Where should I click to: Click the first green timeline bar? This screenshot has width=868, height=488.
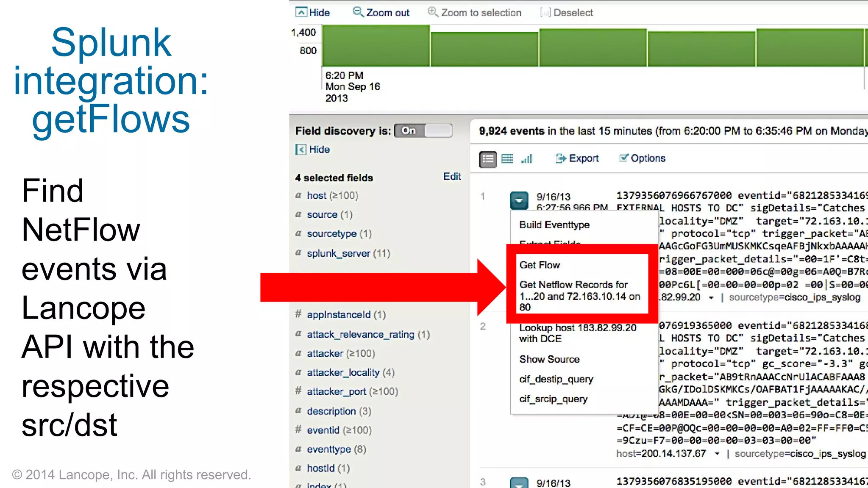click(376, 46)
